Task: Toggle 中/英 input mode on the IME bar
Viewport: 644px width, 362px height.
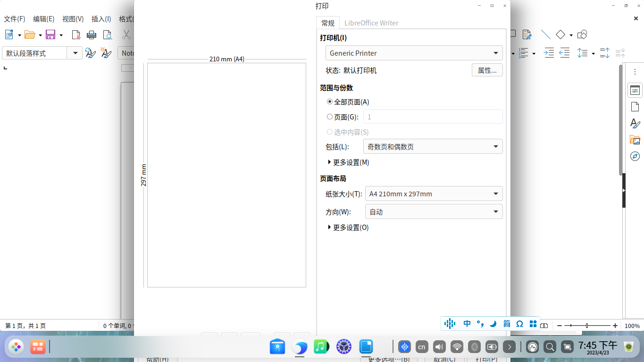Action: [x=467, y=324]
